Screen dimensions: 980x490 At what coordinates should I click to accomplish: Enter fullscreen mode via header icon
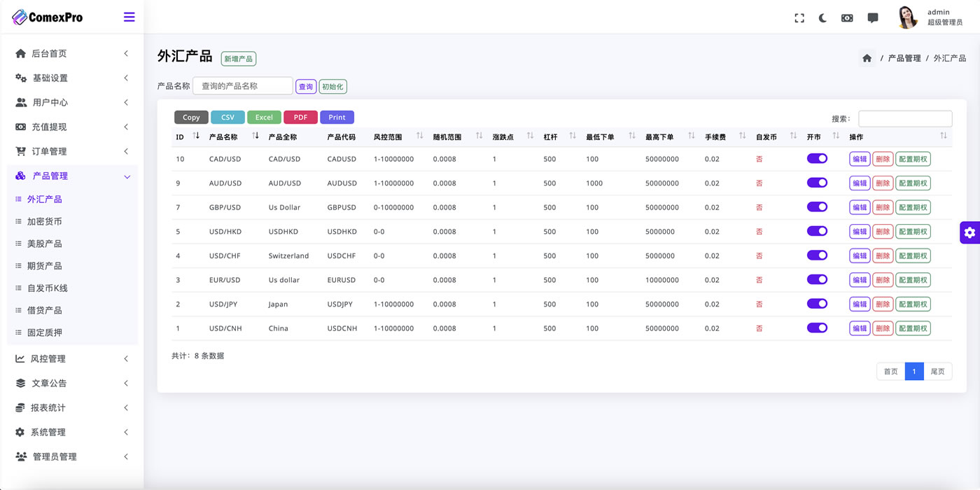(799, 18)
